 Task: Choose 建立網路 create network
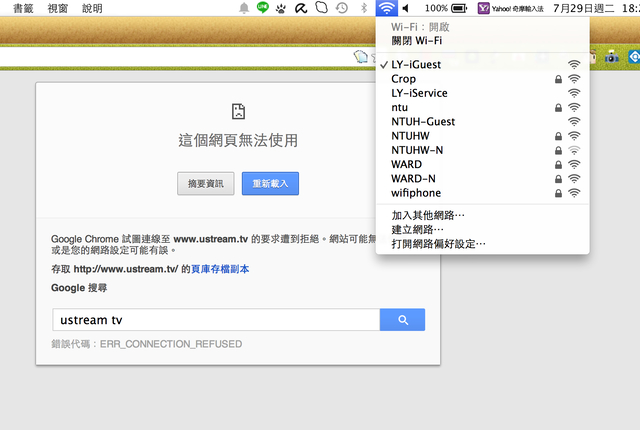(482, 229)
